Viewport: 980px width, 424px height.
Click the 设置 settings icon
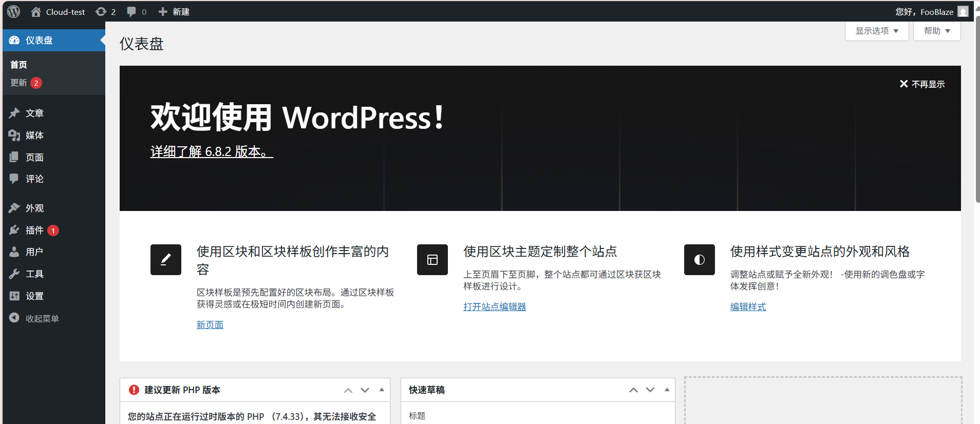pos(14,296)
